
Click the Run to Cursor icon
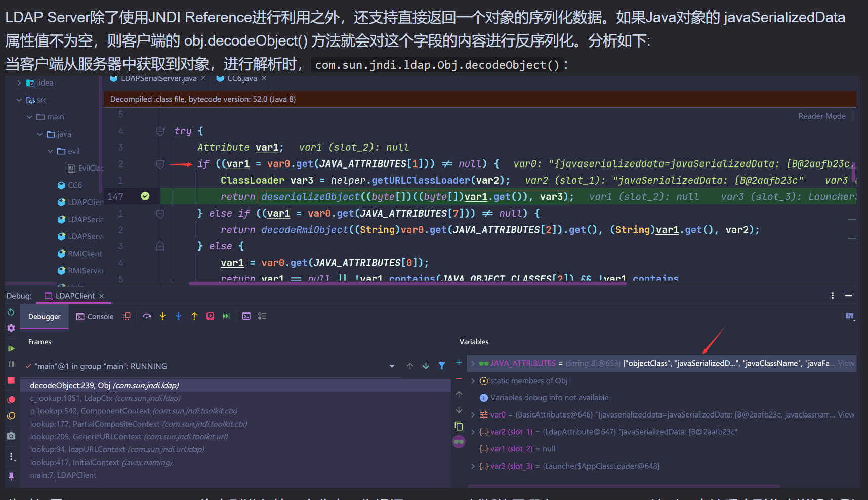pyautogui.click(x=226, y=316)
